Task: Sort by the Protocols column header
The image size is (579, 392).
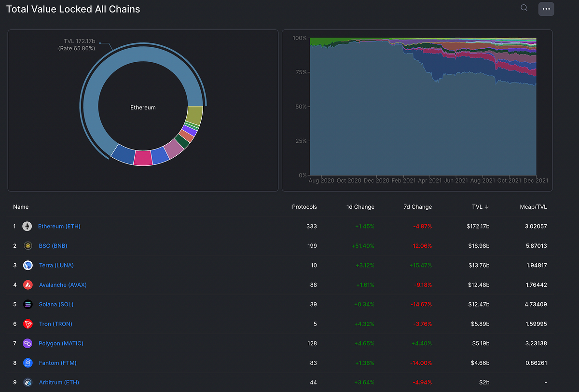Action: pyautogui.click(x=304, y=207)
